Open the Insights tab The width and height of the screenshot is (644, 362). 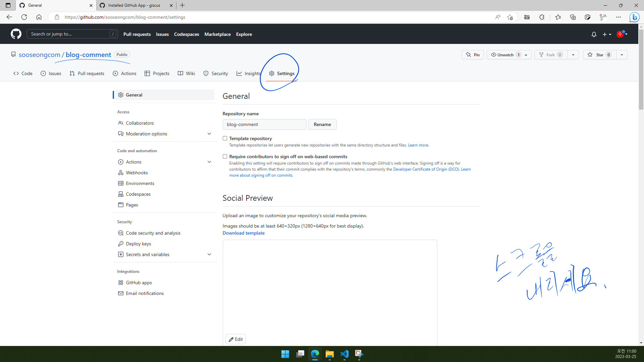(x=249, y=73)
